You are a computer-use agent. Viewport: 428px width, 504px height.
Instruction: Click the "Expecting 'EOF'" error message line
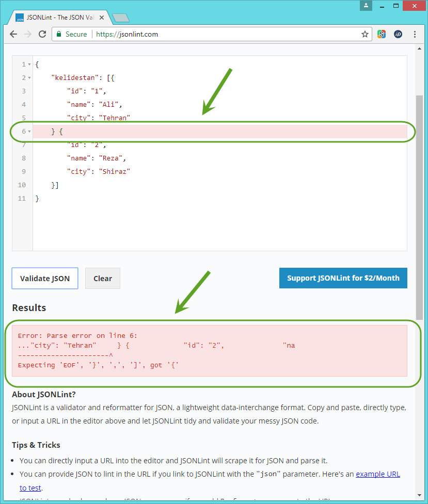(x=98, y=365)
